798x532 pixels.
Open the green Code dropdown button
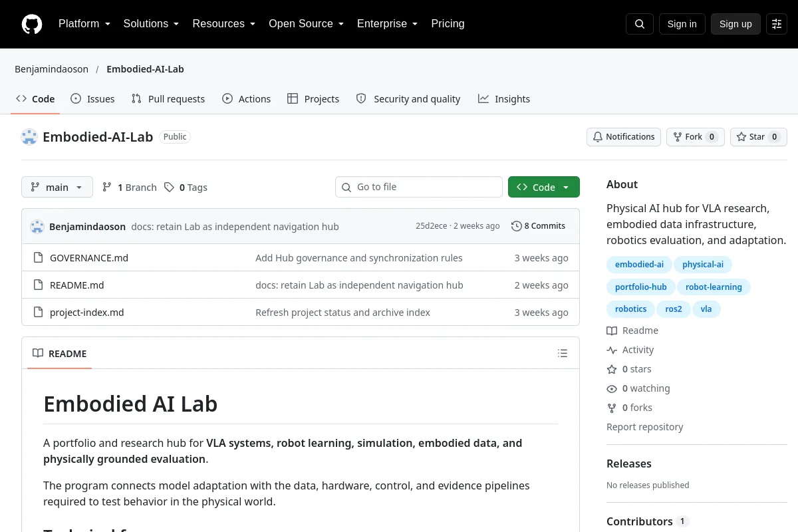[544, 187]
